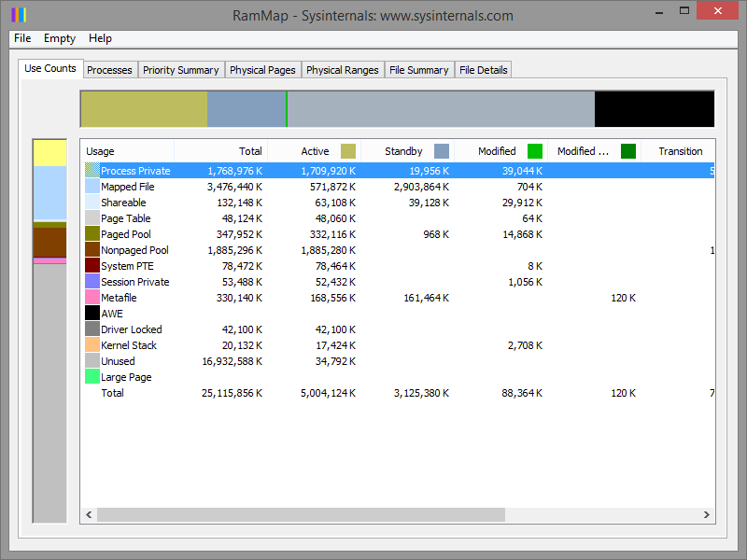Viewport: 747px width, 560px height.
Task: Click the Process Private color swatch
Action: click(x=92, y=171)
